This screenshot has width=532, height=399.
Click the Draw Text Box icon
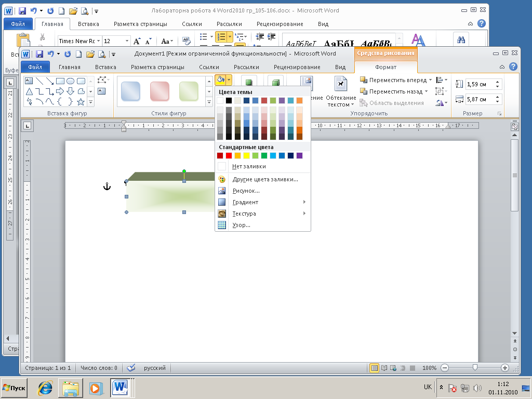(101, 91)
